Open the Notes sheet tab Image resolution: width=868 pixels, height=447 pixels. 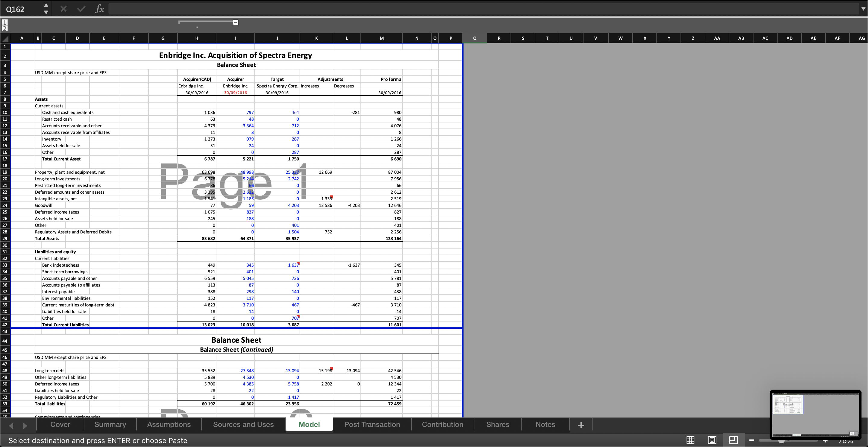(545, 424)
